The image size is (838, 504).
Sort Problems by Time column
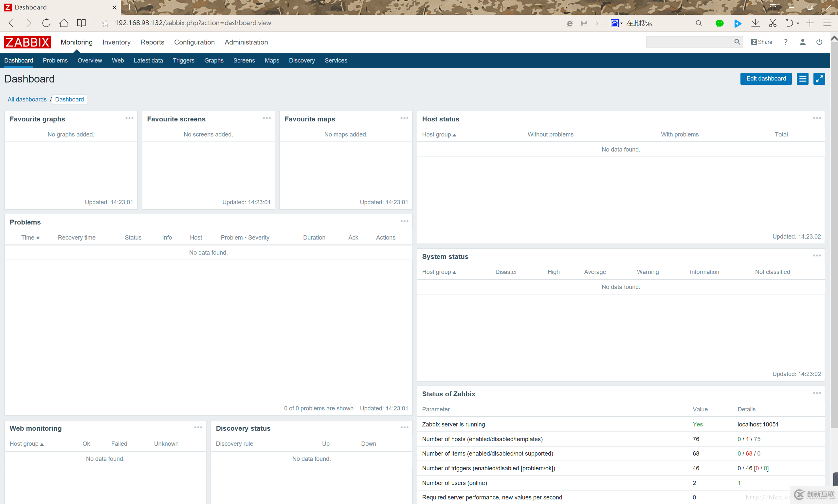coord(30,237)
